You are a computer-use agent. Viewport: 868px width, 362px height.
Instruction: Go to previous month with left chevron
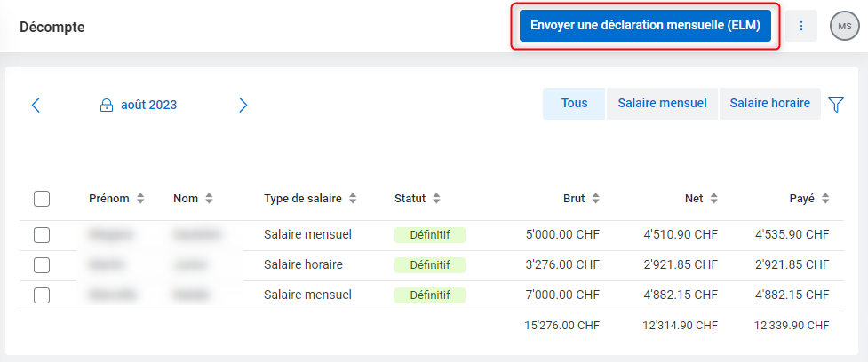pyautogui.click(x=36, y=105)
